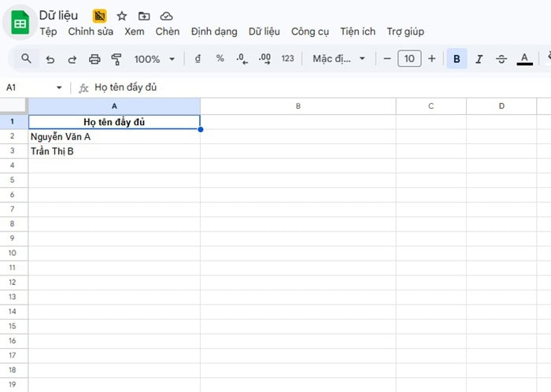Screen dimensions: 551x392
Task: Open Google Sheets home logo
Action: pos(20,24)
